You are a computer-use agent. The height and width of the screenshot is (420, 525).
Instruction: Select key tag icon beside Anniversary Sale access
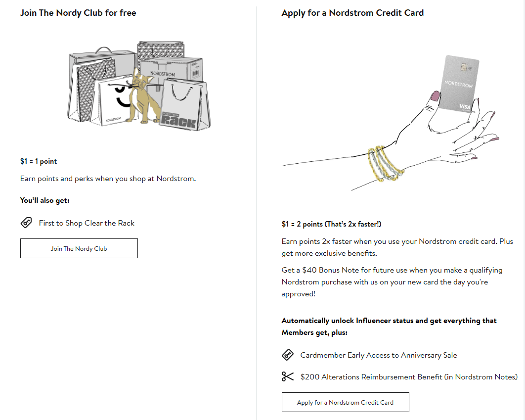point(288,355)
